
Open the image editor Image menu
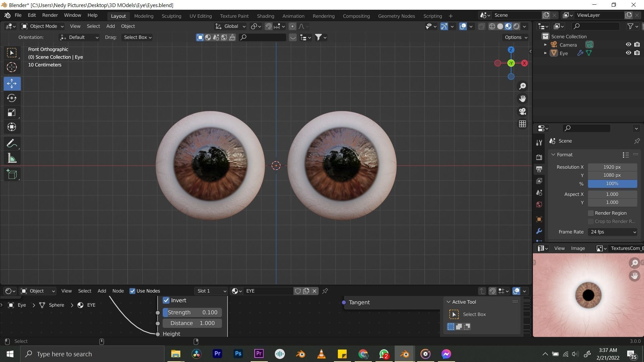click(x=578, y=248)
